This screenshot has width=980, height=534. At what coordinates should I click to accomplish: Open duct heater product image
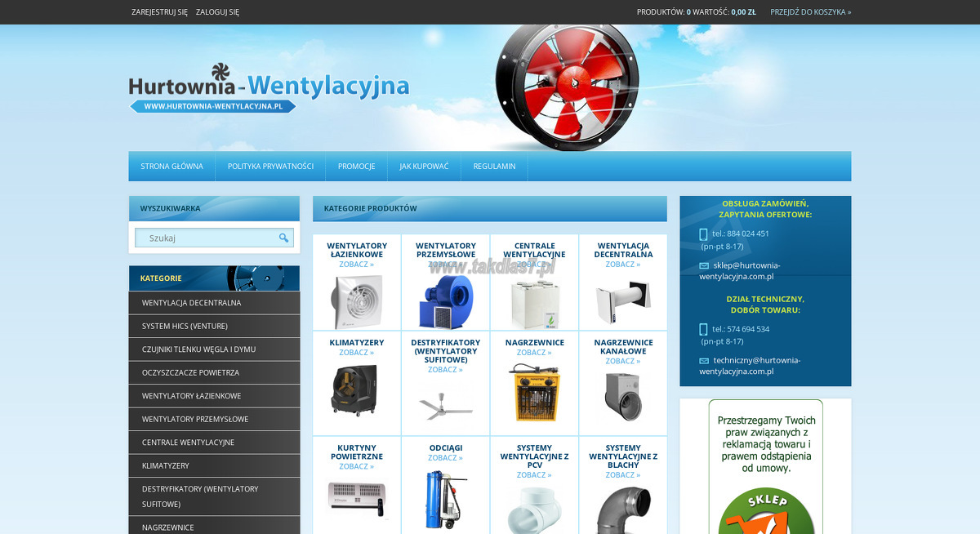[623, 396]
